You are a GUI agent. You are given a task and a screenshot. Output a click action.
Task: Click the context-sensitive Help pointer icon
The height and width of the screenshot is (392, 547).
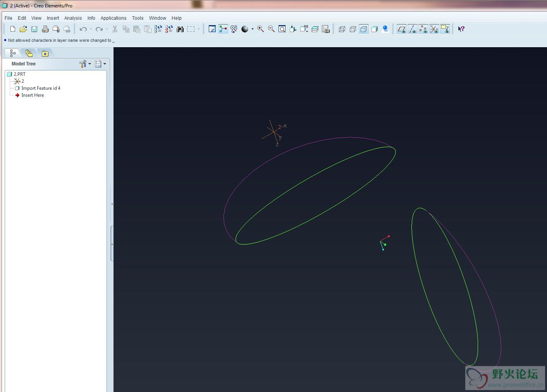pyautogui.click(x=461, y=29)
